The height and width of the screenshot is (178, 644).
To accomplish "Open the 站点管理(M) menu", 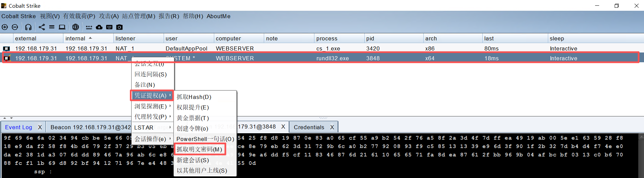I will [x=138, y=16].
